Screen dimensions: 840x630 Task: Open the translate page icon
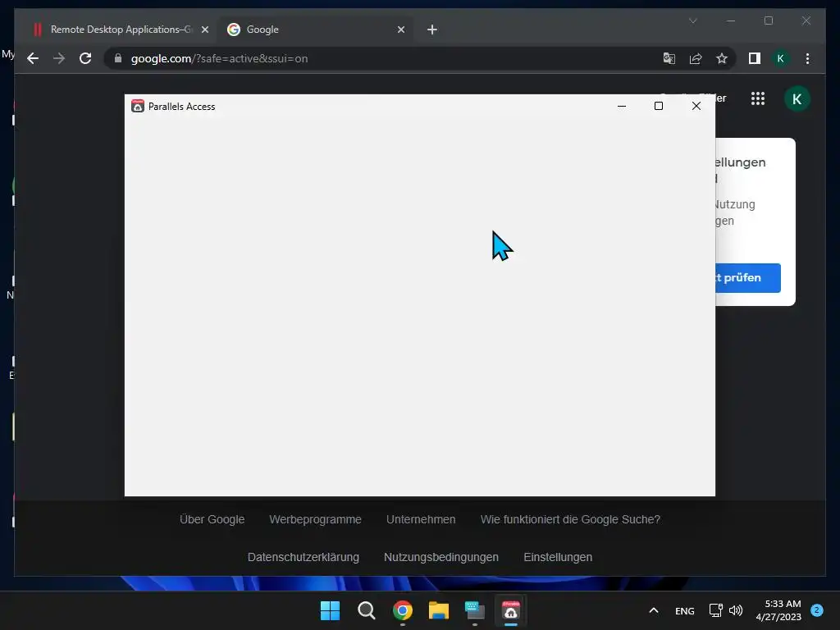[x=669, y=58]
